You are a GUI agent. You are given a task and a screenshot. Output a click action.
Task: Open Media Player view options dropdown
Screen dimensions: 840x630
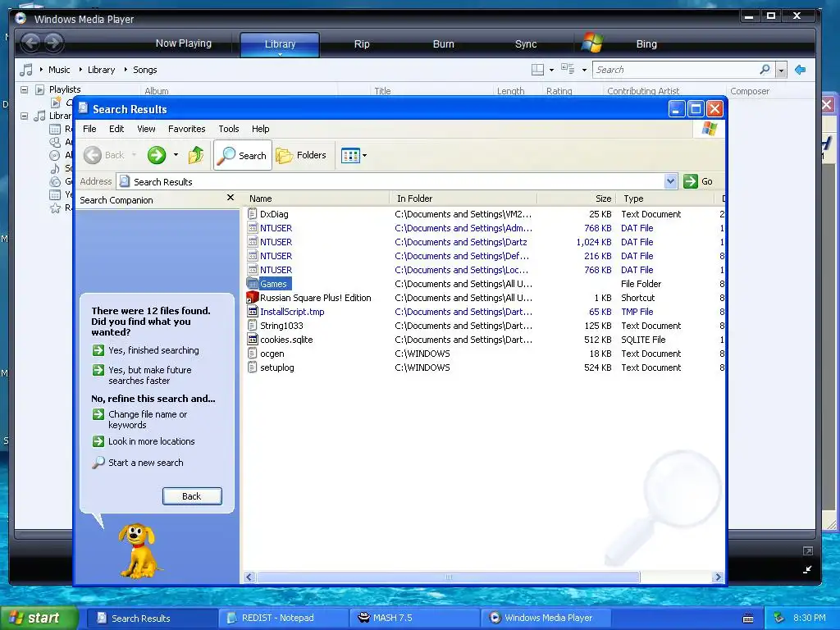pos(584,71)
